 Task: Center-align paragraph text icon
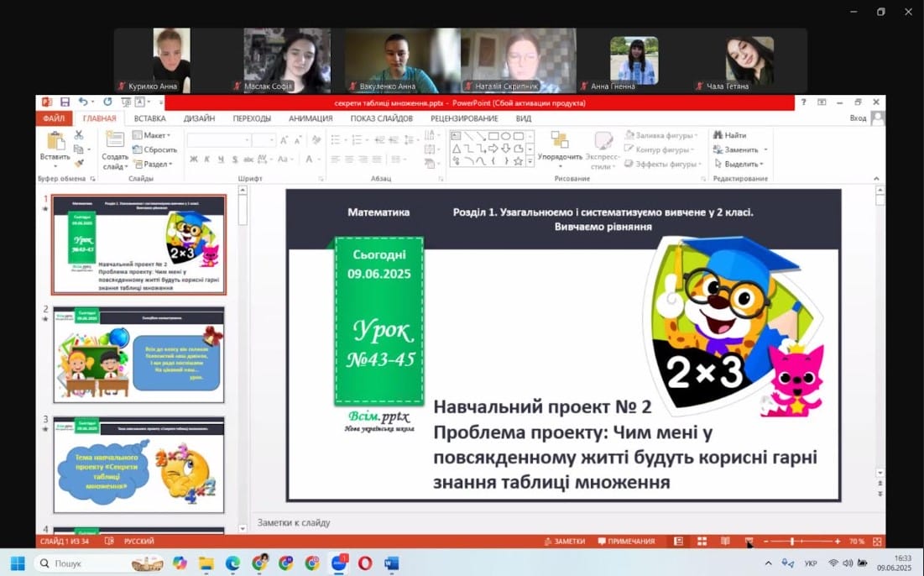(349, 160)
